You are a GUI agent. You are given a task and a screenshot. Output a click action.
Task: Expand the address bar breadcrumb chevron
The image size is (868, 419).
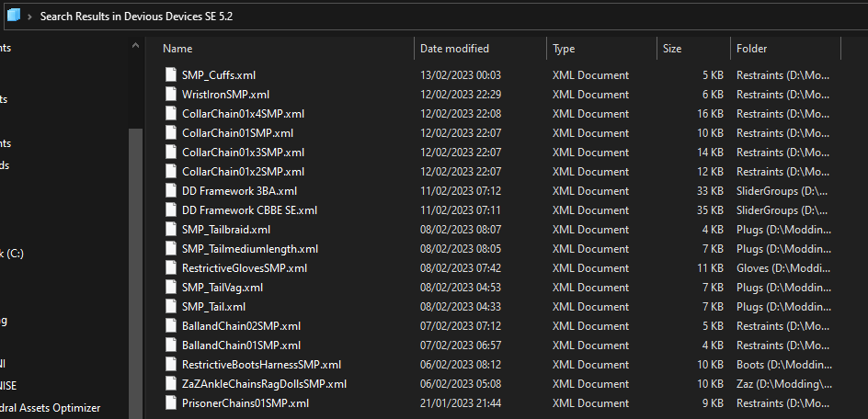(x=30, y=16)
